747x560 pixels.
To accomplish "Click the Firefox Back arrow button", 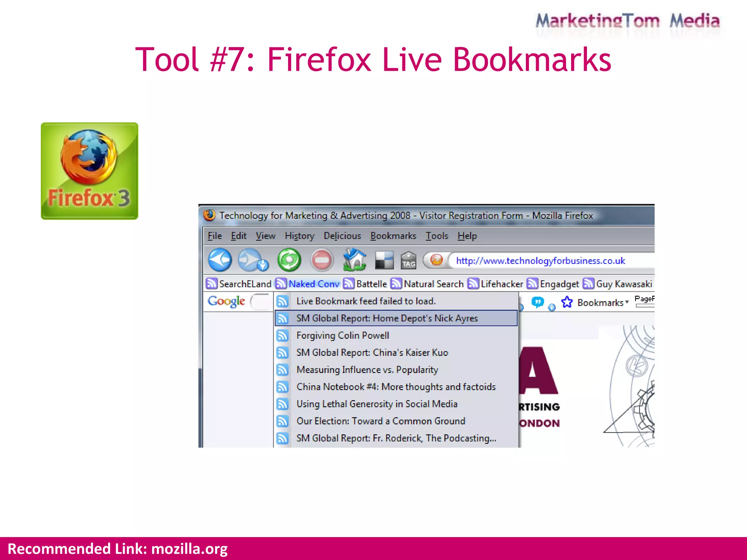I will pyautogui.click(x=220, y=260).
